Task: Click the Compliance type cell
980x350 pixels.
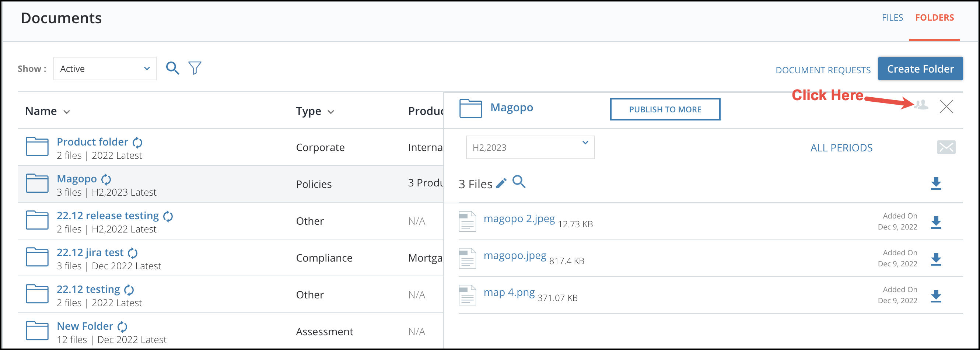Action: pos(324,258)
